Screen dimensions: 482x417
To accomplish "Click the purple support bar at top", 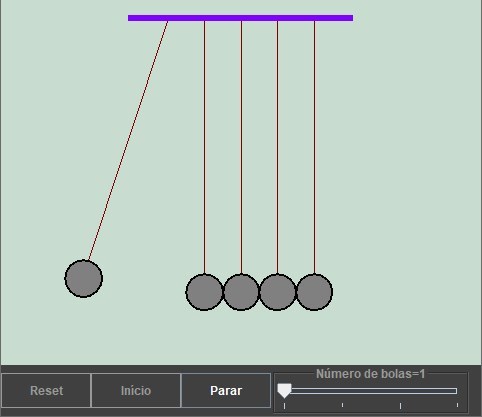I will click(x=240, y=18).
